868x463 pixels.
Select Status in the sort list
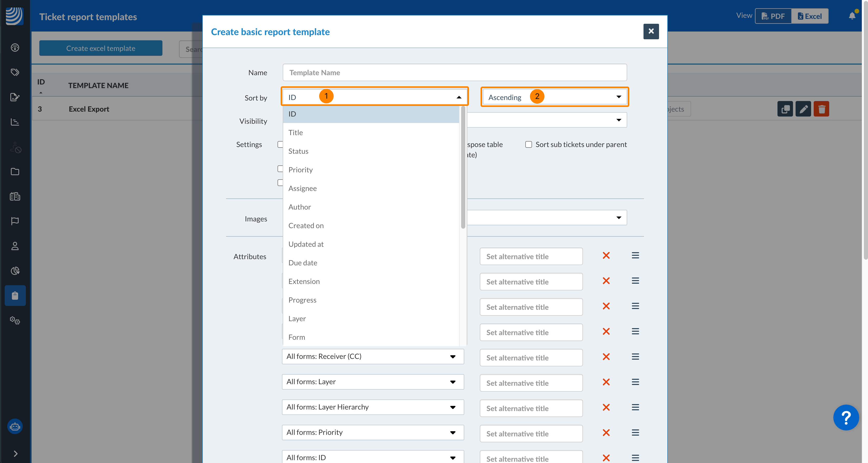tap(371, 151)
